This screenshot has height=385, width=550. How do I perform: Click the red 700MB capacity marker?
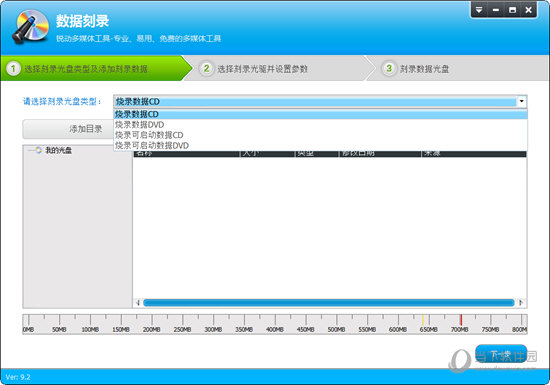(461, 320)
